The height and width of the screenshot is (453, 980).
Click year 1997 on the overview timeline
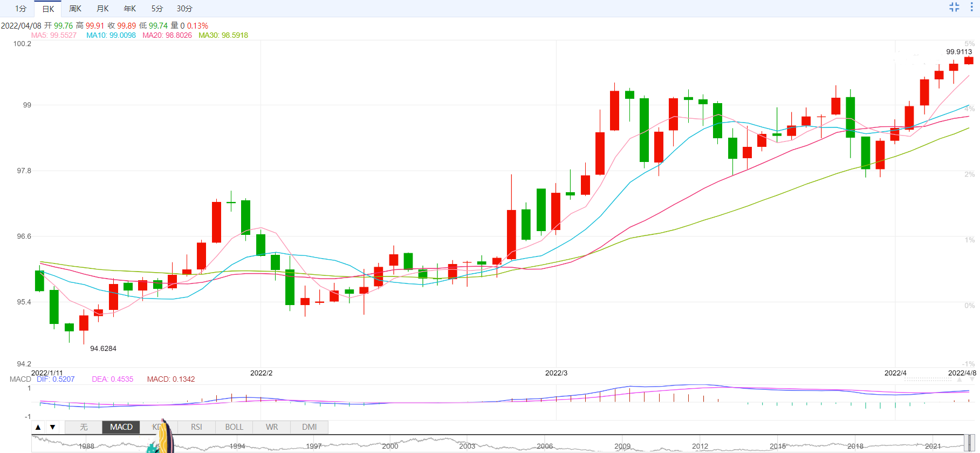tap(314, 447)
